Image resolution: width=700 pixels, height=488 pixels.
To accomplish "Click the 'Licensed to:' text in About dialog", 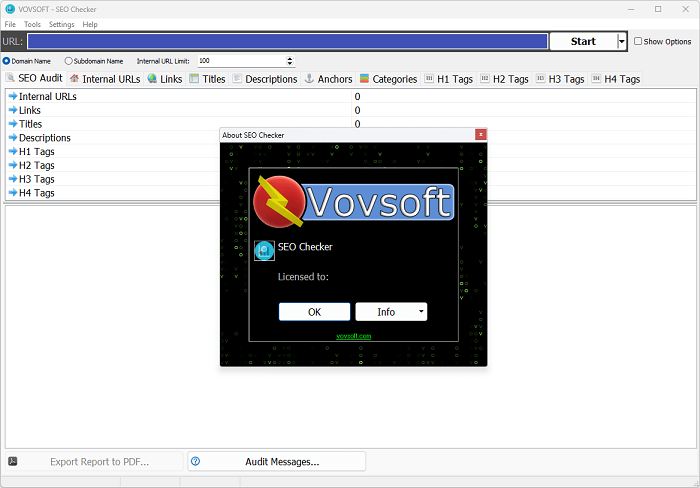I will tap(303, 277).
